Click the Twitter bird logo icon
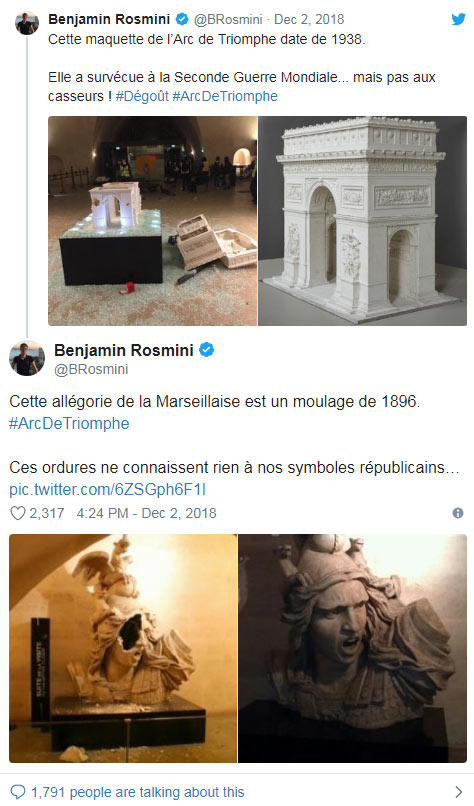The image size is (474, 806). click(458, 19)
